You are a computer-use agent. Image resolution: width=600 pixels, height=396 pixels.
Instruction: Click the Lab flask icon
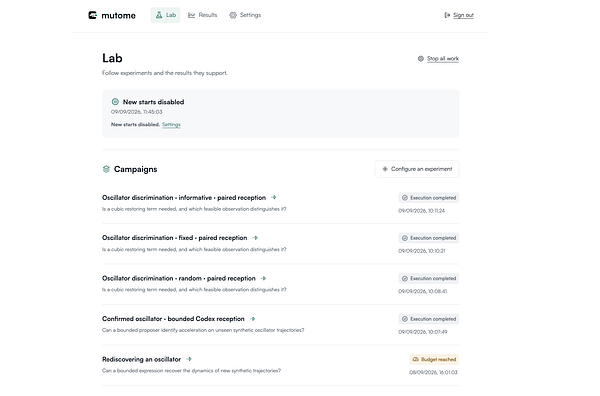point(159,15)
